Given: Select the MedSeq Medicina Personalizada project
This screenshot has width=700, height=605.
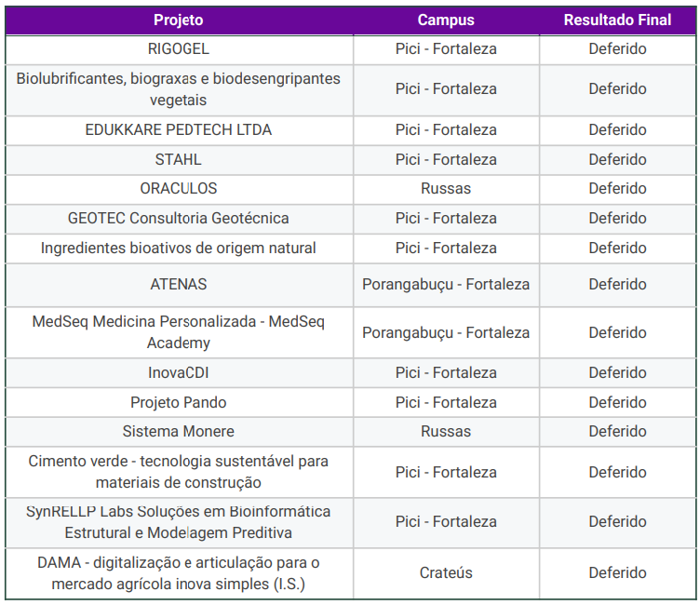Looking at the screenshot, I should pyautogui.click(x=178, y=332).
